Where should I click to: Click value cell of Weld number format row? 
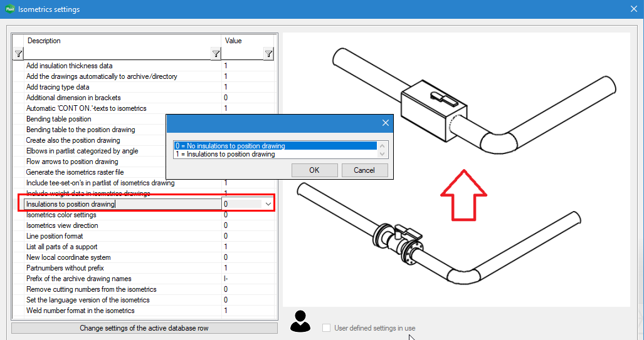tap(248, 311)
